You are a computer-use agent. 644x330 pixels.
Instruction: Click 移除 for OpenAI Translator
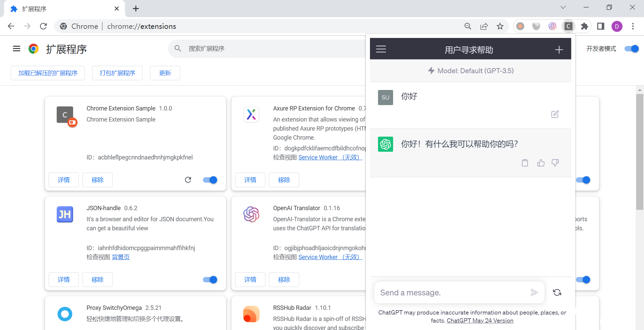[x=284, y=280]
